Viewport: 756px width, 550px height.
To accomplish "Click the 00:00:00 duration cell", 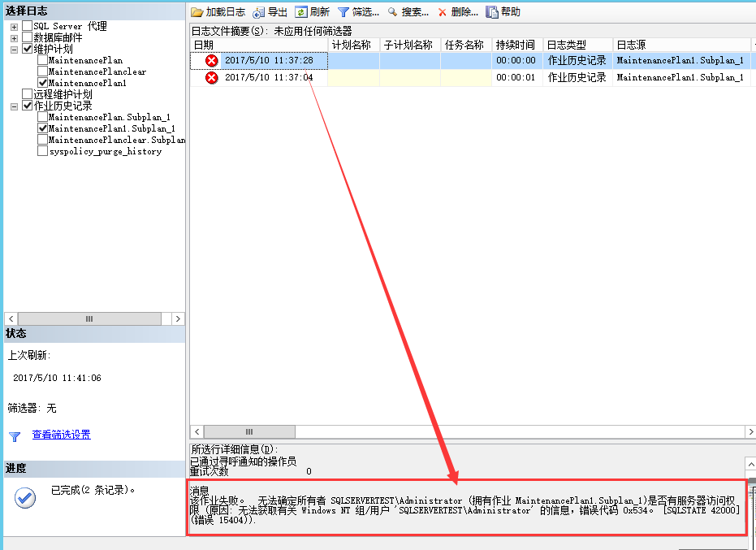I will click(517, 61).
